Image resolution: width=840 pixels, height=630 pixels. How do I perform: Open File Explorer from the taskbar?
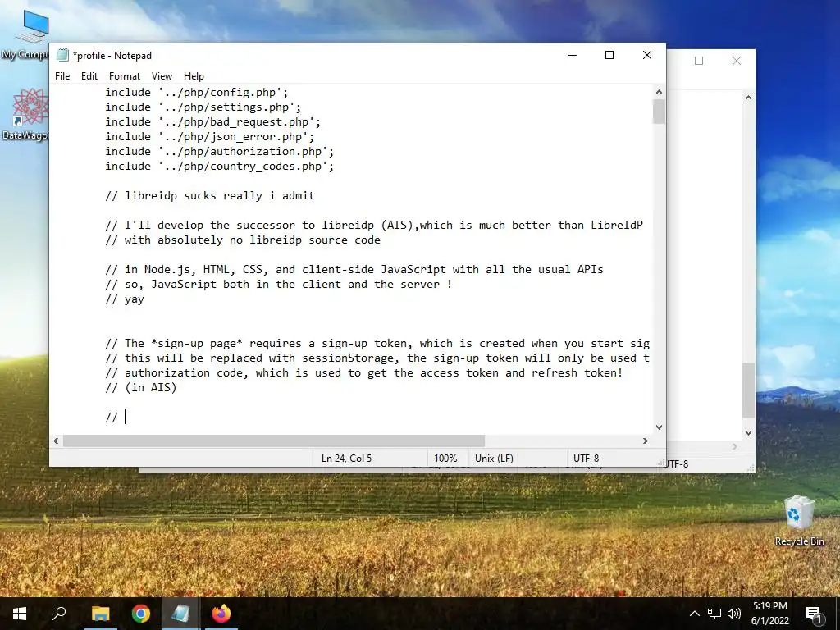point(100,614)
